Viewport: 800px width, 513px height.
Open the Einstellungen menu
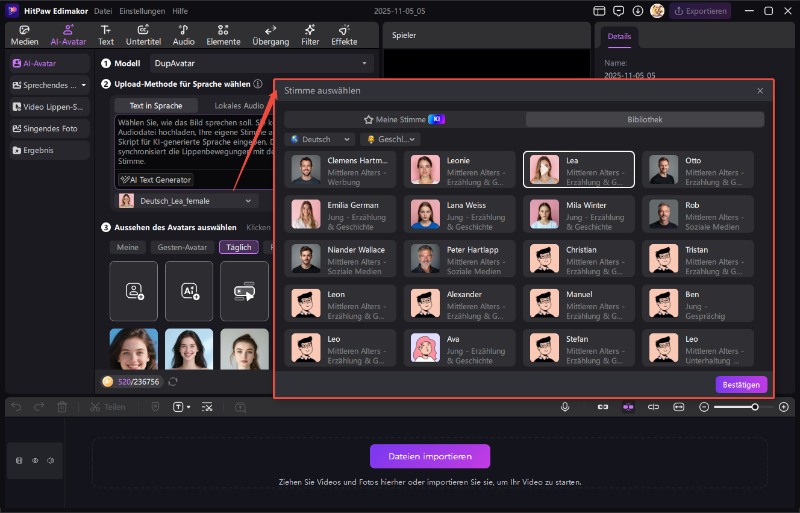click(142, 11)
